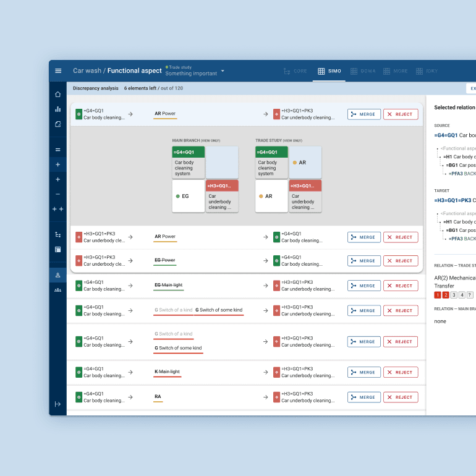Viewport: 476px width, 476px height.
Task: Click the double plus icon in sidebar
Action: 57,209
